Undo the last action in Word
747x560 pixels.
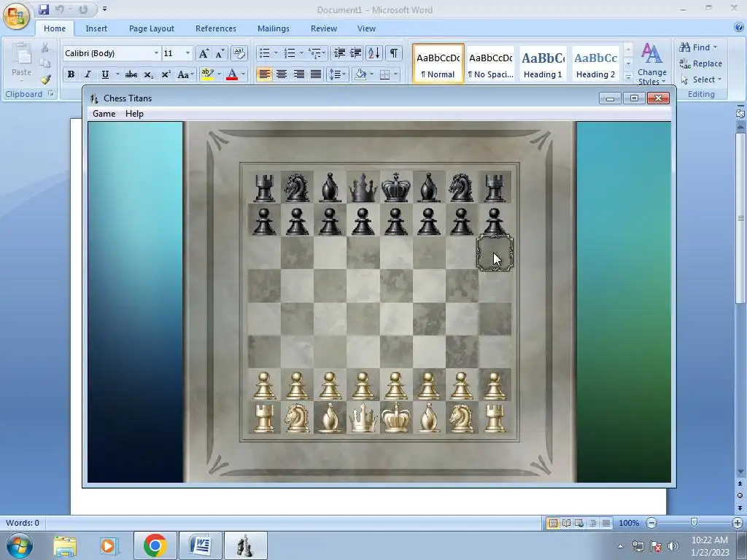[x=60, y=9]
